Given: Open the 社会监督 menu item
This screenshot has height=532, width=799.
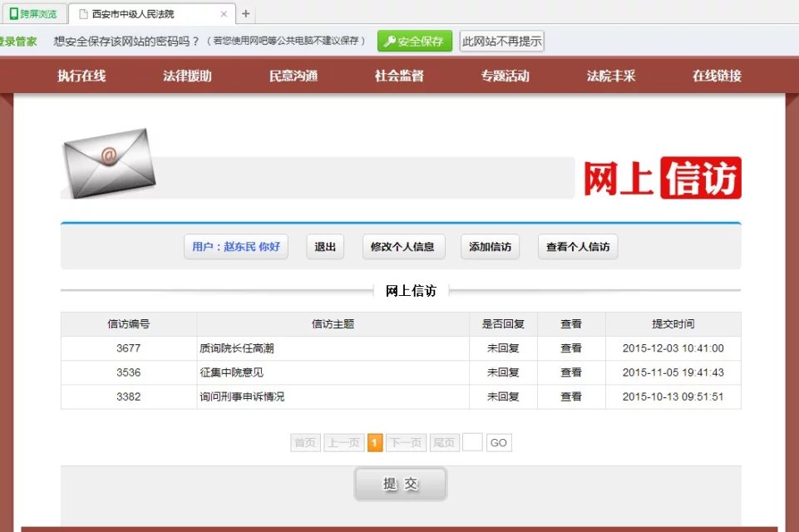Looking at the screenshot, I should 399,76.
